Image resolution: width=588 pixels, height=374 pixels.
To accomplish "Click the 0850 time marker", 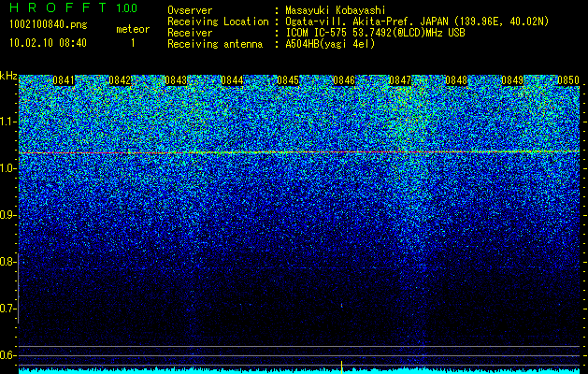I will 568,80.
